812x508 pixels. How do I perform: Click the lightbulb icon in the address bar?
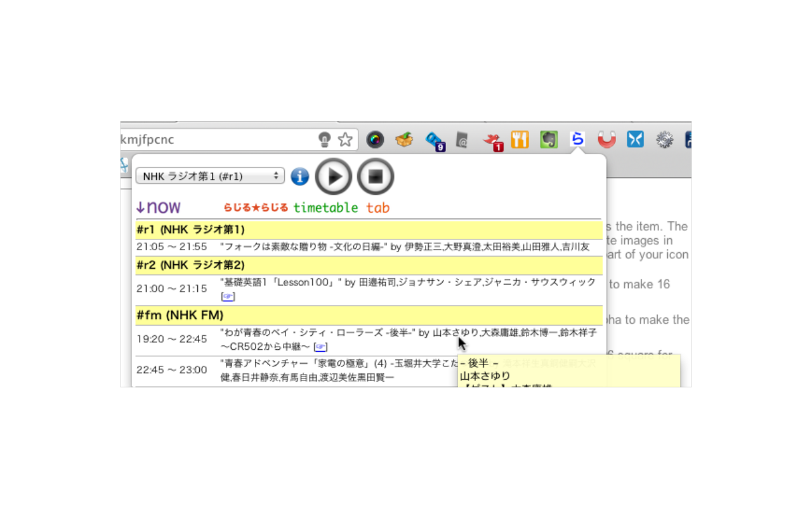pyautogui.click(x=325, y=140)
